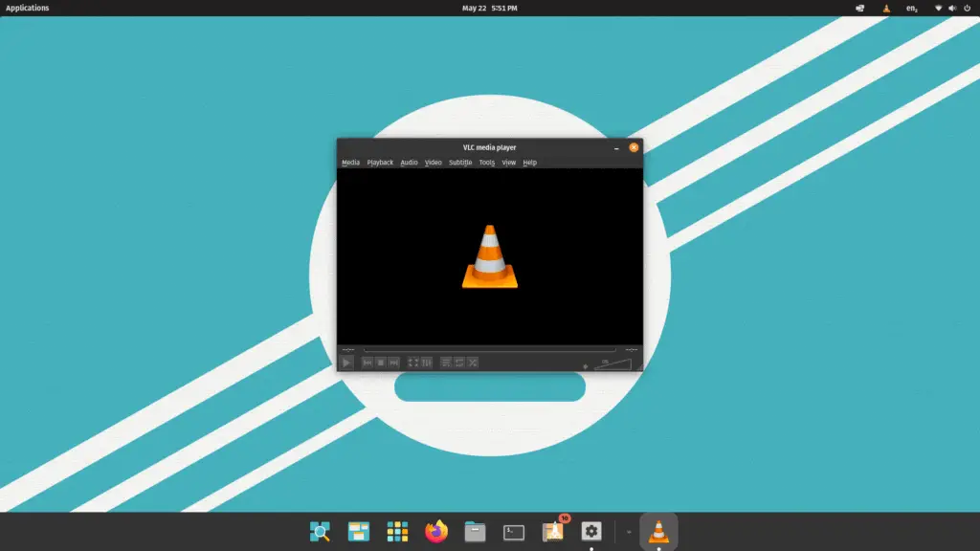Open the applications grid from dock
980x551 pixels.
(397, 532)
